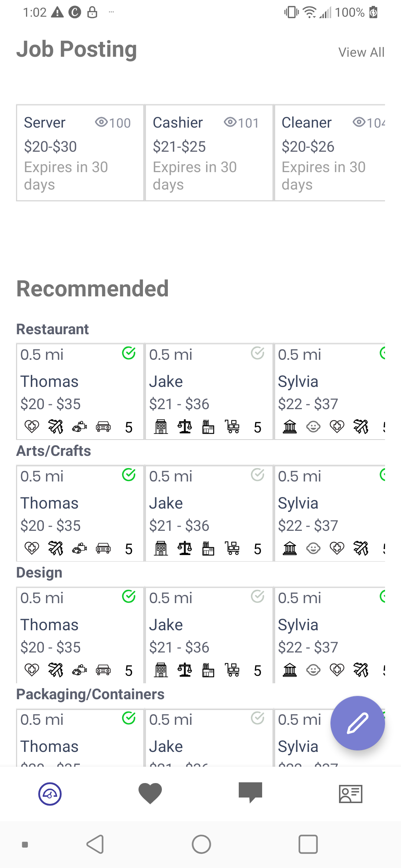Tap the views eye icon on Server posting
The width and height of the screenshot is (401, 868).
click(x=101, y=122)
